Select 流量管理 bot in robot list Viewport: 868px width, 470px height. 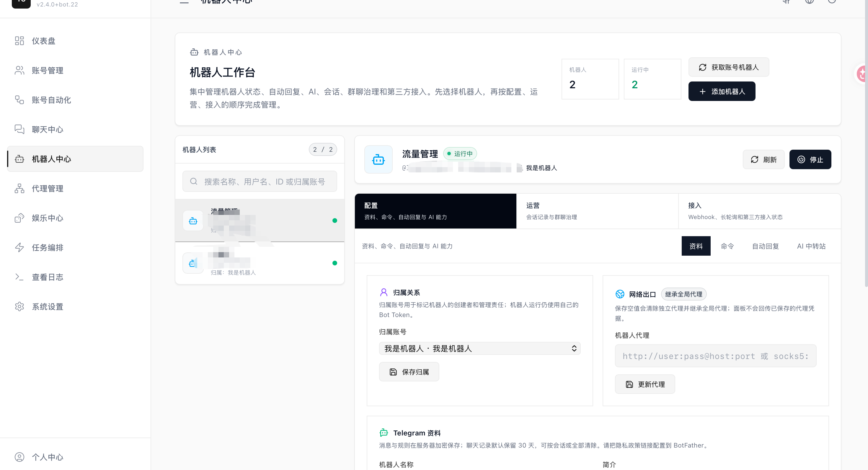click(260, 221)
